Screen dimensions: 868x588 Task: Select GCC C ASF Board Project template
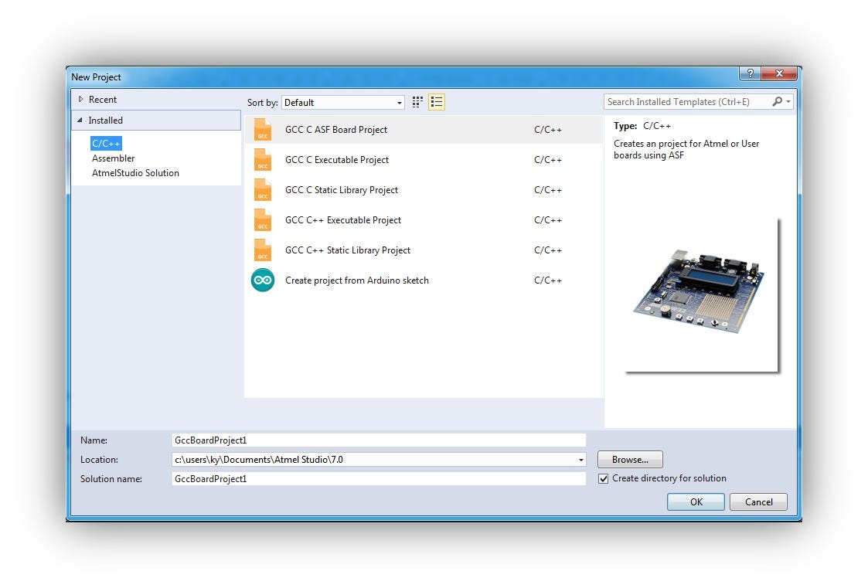click(424, 130)
